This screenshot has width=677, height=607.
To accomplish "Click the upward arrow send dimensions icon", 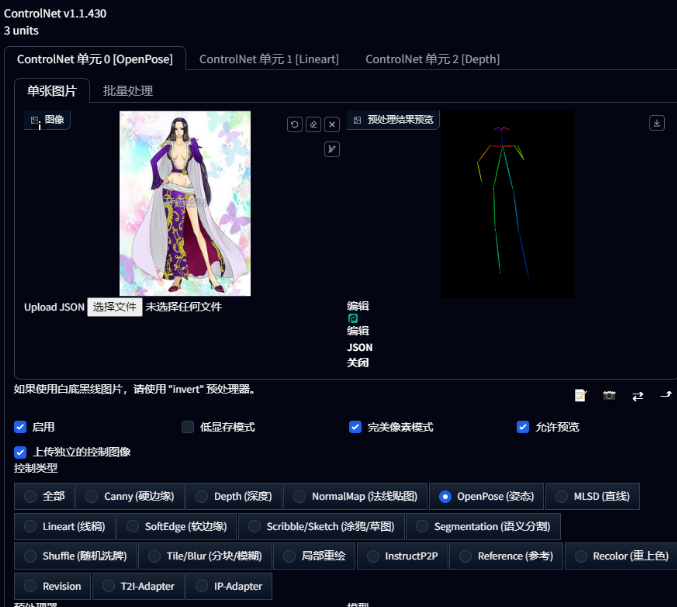I will [666, 394].
